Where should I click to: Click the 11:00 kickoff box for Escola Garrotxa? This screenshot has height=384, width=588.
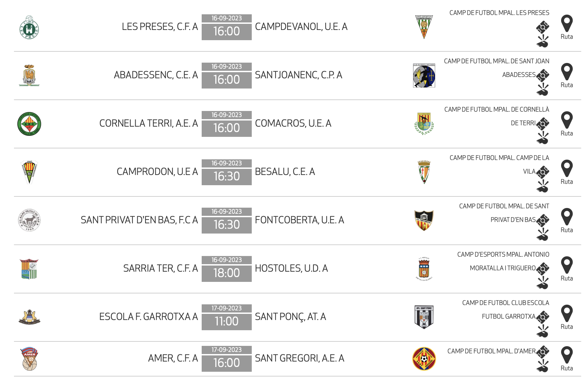(227, 321)
